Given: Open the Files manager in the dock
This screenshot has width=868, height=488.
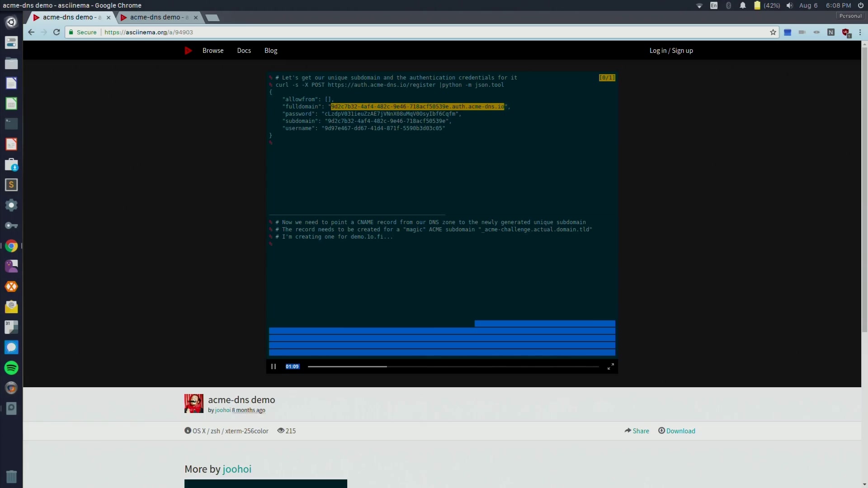Looking at the screenshot, I should (11, 63).
